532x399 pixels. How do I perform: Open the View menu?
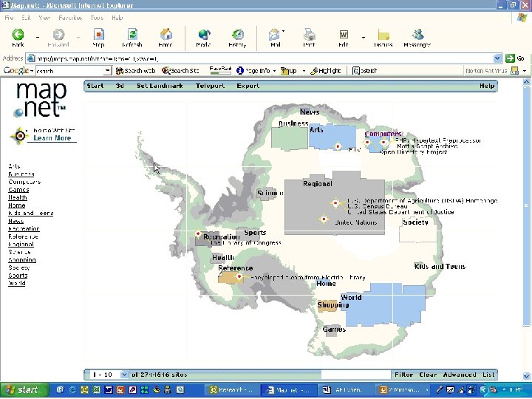tap(44, 18)
